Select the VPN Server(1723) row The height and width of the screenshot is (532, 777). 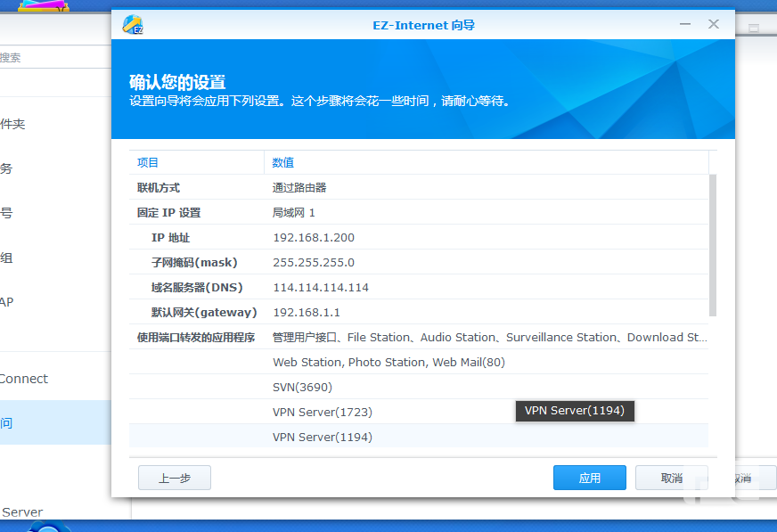pyautogui.click(x=419, y=412)
